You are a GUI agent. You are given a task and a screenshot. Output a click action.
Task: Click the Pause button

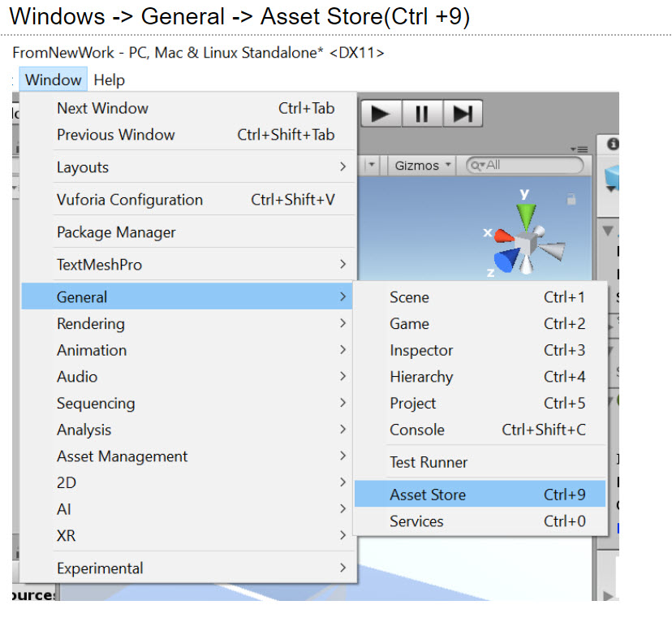(421, 114)
